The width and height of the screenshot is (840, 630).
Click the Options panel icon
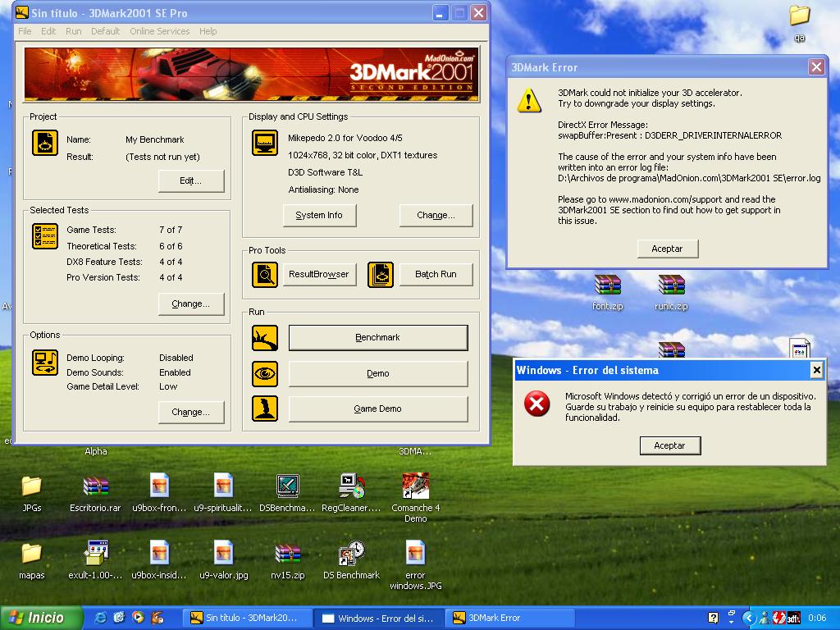coord(45,363)
